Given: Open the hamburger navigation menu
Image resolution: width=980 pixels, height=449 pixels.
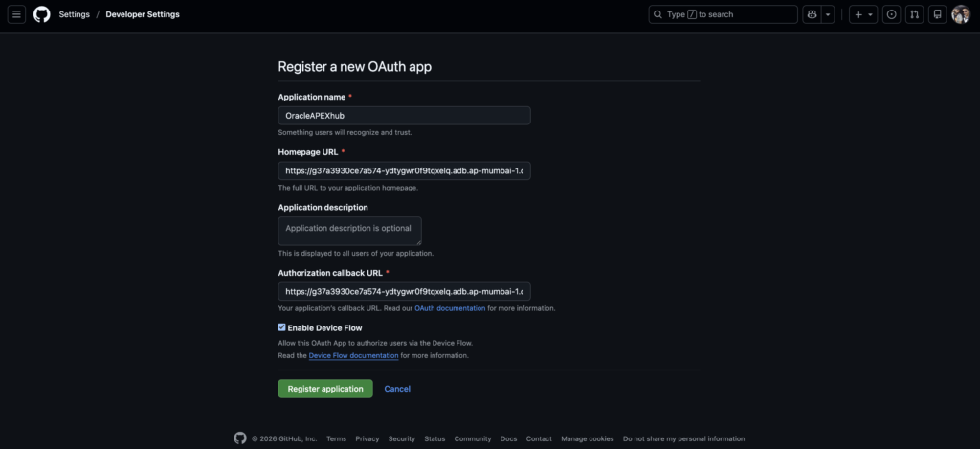Looking at the screenshot, I should [x=17, y=14].
